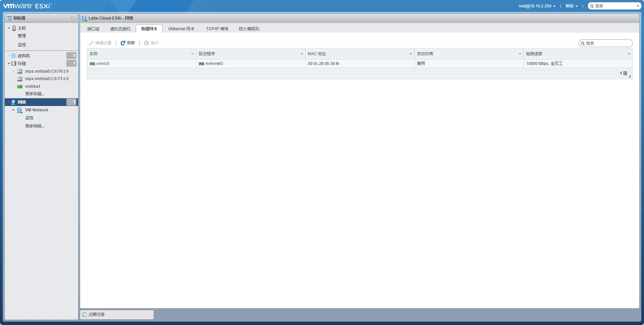Minimize the navigator panel using its icon

[73, 18]
